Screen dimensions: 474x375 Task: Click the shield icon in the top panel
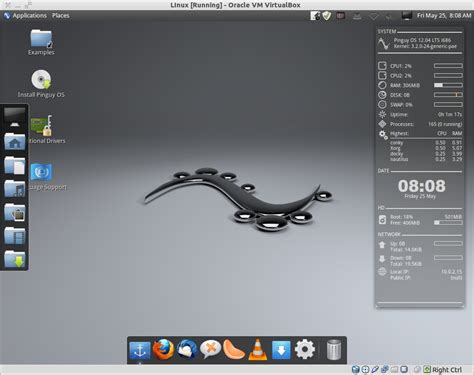[327, 16]
